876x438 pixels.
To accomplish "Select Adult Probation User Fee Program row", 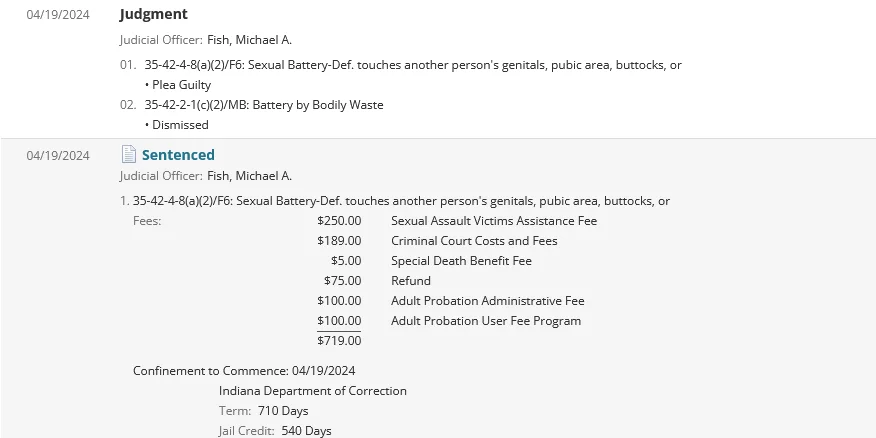I will pyautogui.click(x=449, y=321).
